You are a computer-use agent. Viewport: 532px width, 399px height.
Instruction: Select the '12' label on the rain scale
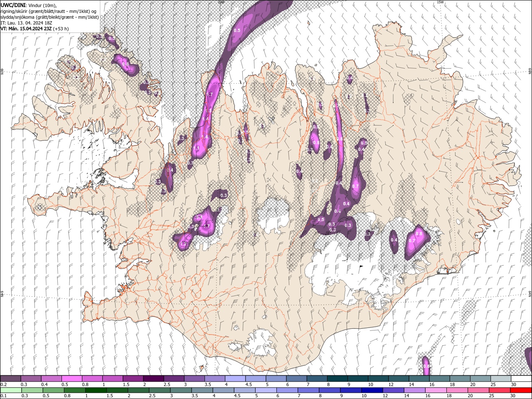pos(385,396)
